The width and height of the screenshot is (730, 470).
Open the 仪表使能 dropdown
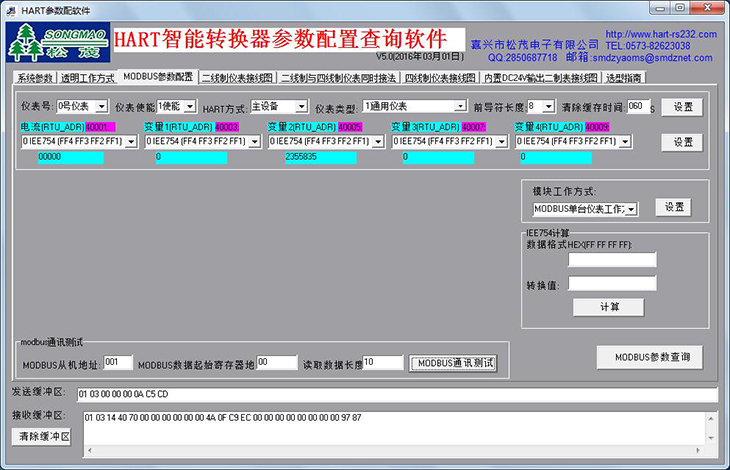(189, 106)
